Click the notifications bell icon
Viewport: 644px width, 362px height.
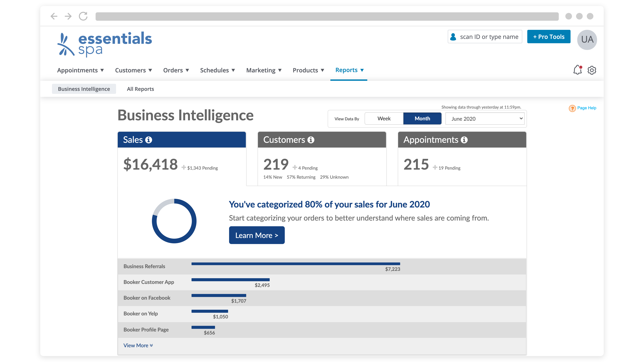(x=577, y=70)
